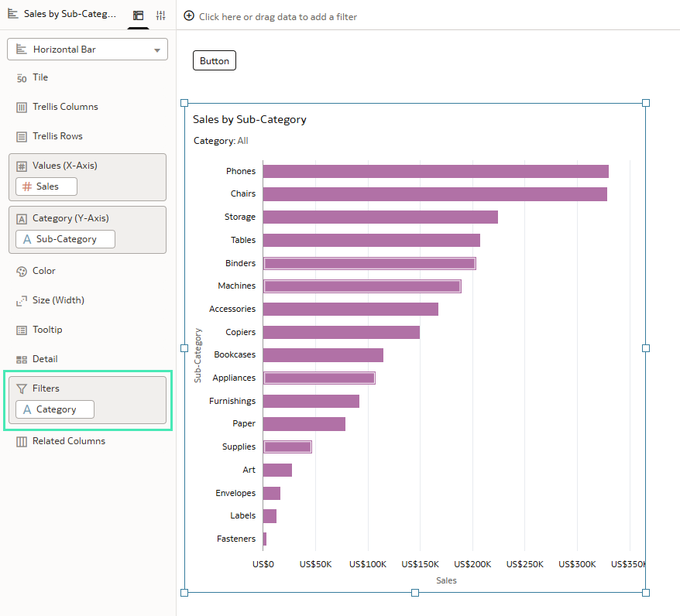Open the Grammar panel tab icon
The width and height of the screenshot is (680, 616).
tap(138, 15)
